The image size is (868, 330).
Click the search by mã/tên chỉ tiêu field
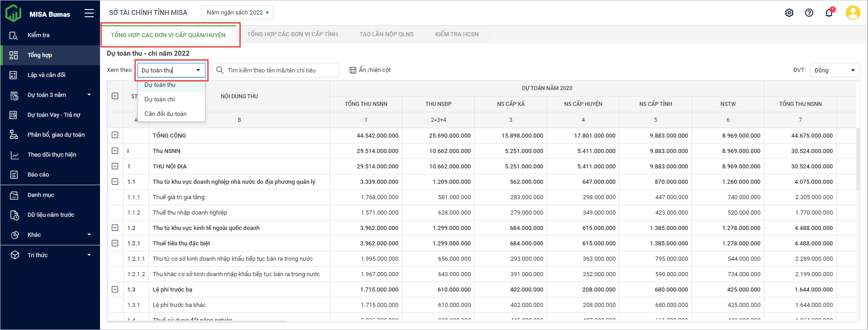coord(276,70)
